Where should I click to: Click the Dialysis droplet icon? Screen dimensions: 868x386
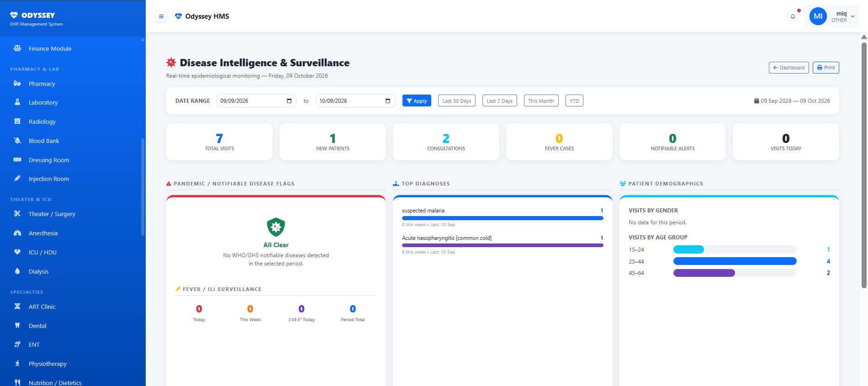(17, 271)
